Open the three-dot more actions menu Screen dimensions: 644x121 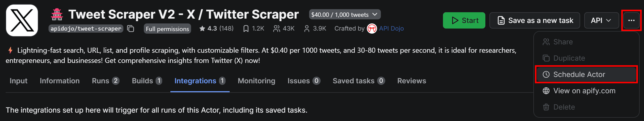click(x=631, y=20)
